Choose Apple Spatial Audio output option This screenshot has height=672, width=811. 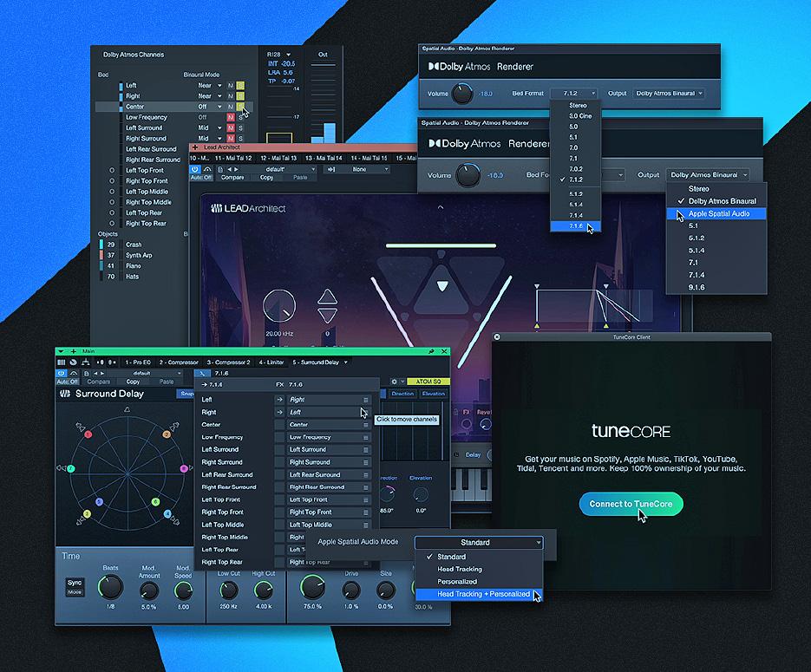tap(716, 213)
